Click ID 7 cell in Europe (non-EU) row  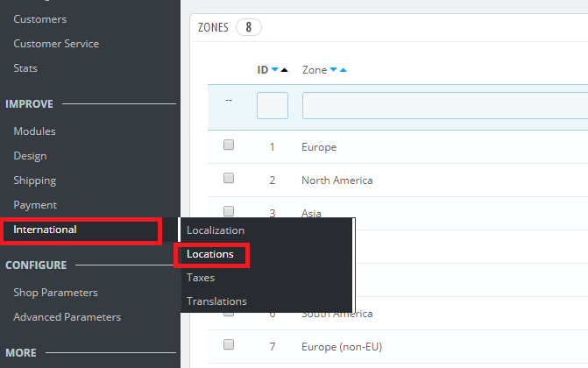coord(273,347)
